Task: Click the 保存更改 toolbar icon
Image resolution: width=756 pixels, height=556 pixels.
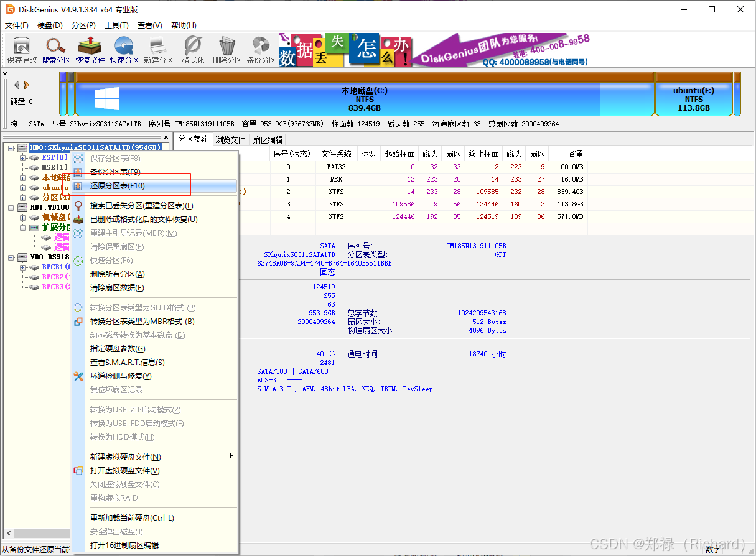Action: click(22, 50)
